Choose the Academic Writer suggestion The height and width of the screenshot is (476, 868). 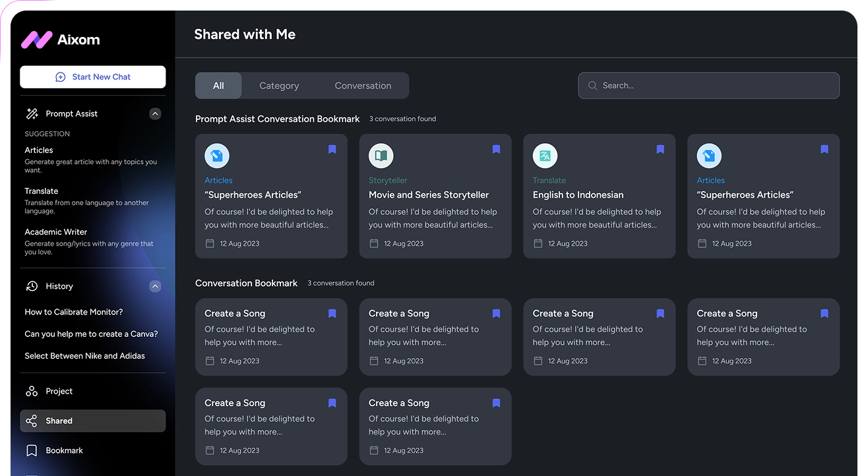(56, 232)
